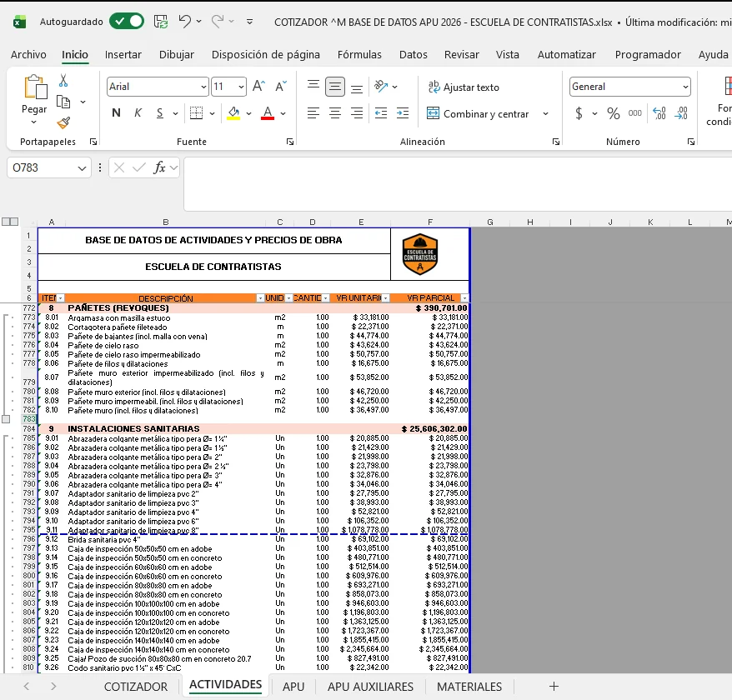Open the Dibujar ribbon tab
The image size is (732, 700).
(x=177, y=55)
